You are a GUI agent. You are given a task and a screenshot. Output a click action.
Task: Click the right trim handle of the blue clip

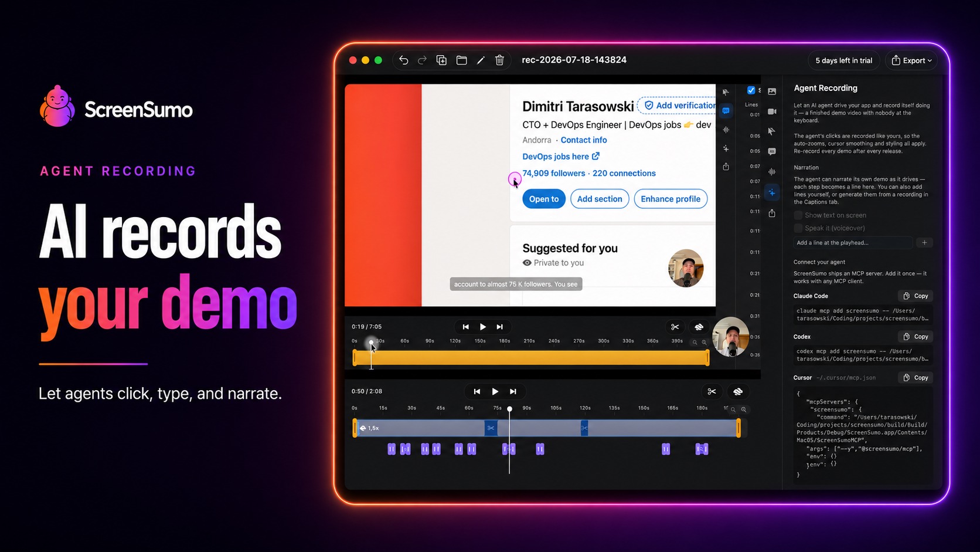coord(739,428)
